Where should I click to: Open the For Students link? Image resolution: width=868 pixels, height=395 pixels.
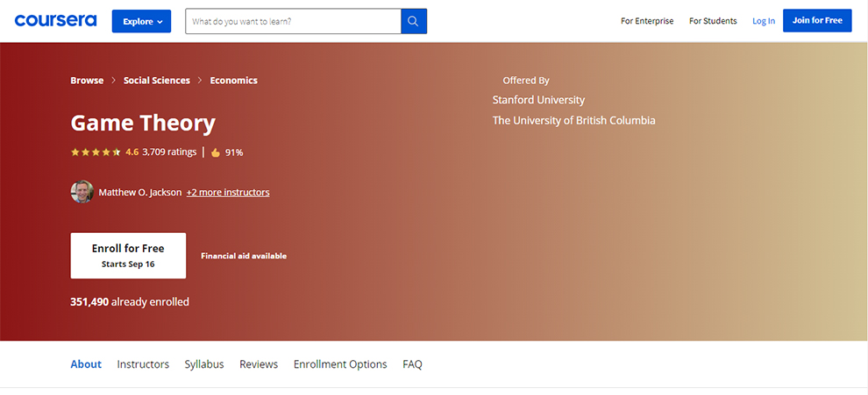pos(713,21)
